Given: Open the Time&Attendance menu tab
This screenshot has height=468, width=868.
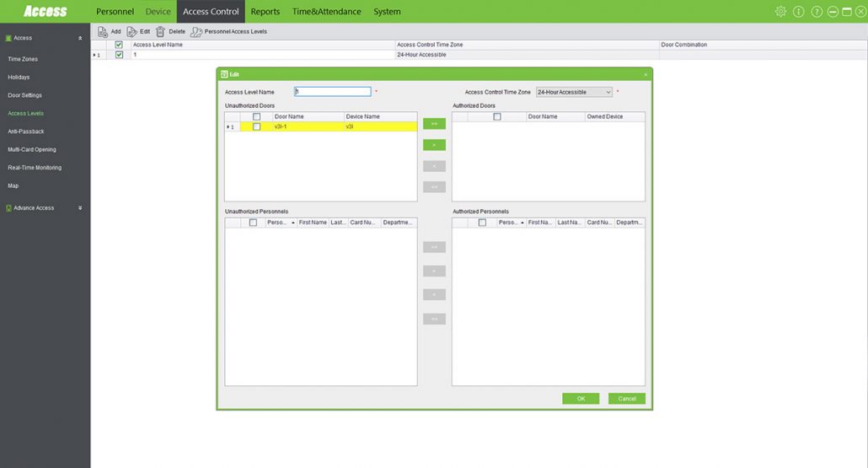Looking at the screenshot, I should click(x=326, y=12).
